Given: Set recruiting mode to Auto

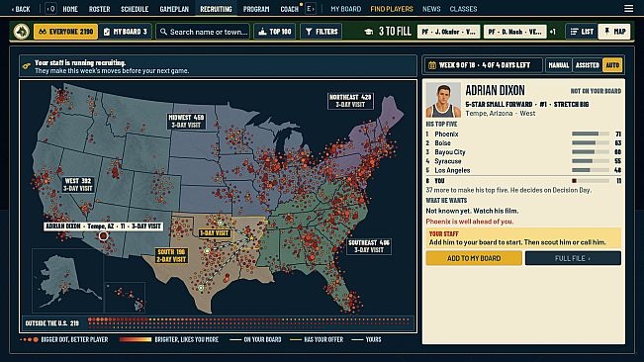Looking at the screenshot, I should point(612,65).
